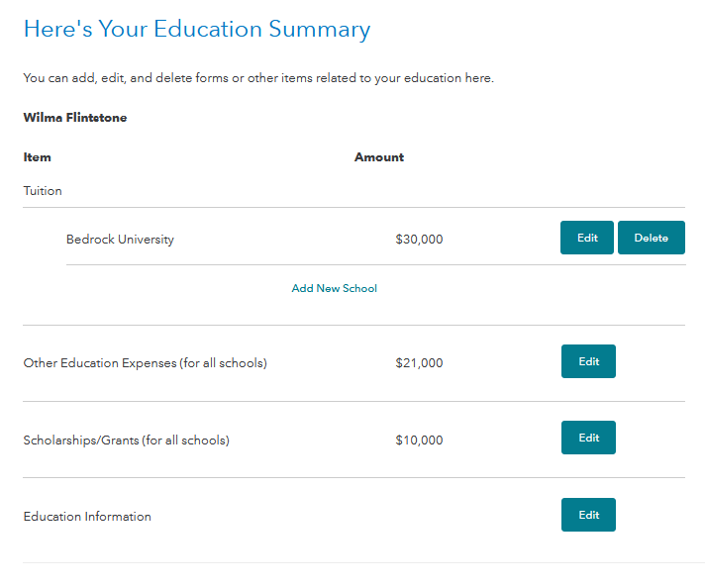The width and height of the screenshot is (705, 588).
Task: Select the Scholarships/Grants row label
Action: 126,441
